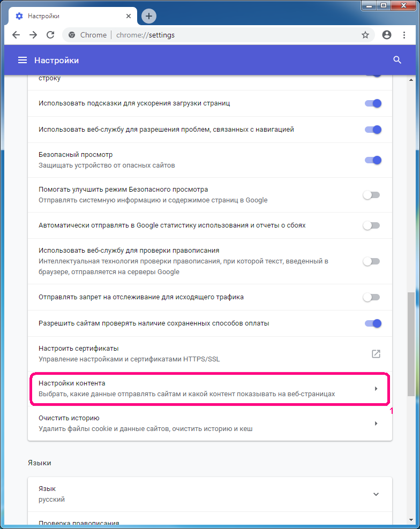Click search icon in settings header
This screenshot has width=420, height=529.
coord(397,60)
